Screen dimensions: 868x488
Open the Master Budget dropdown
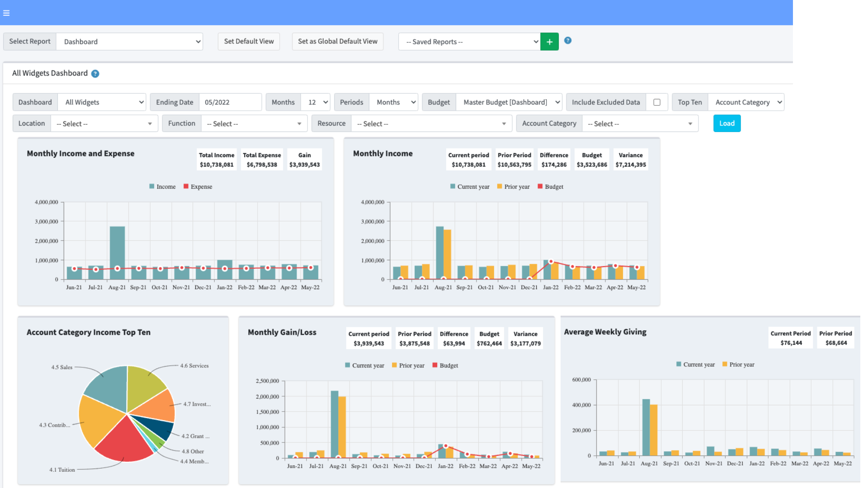[x=509, y=102]
